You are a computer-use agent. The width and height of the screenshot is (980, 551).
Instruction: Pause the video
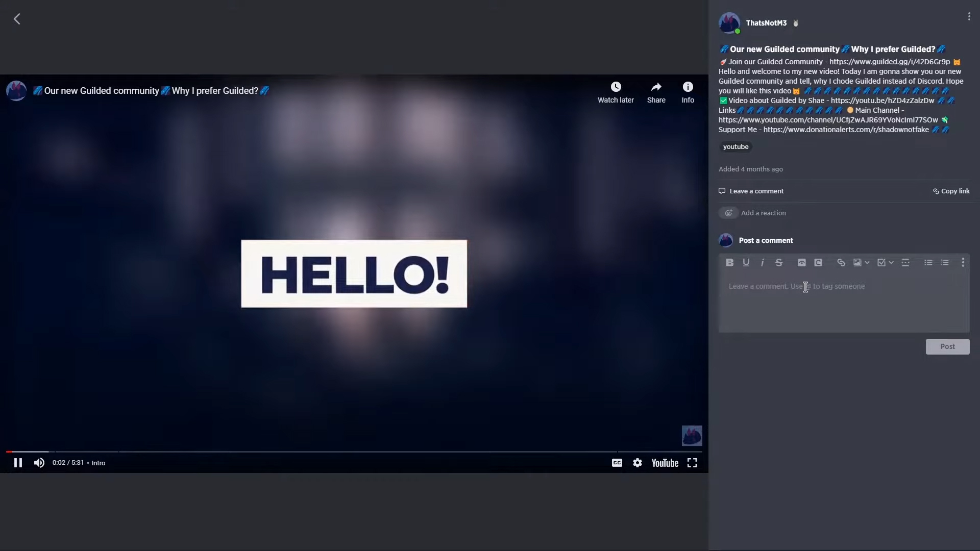18,463
